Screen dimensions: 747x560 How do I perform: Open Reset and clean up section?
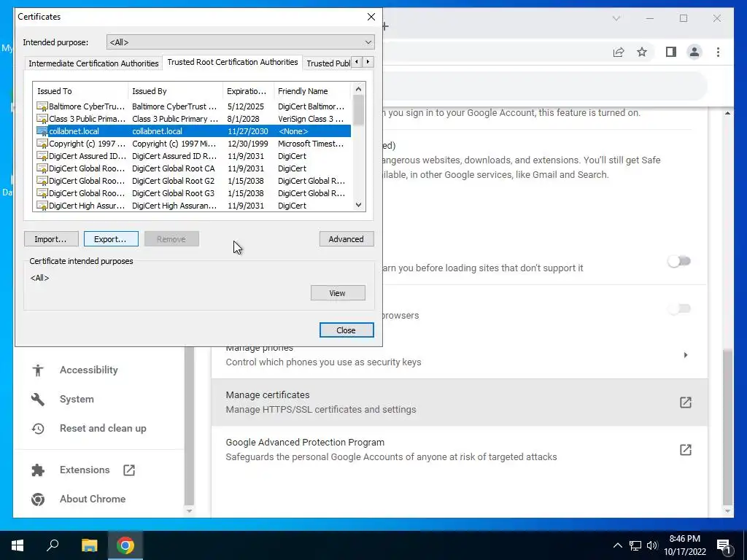pos(103,429)
